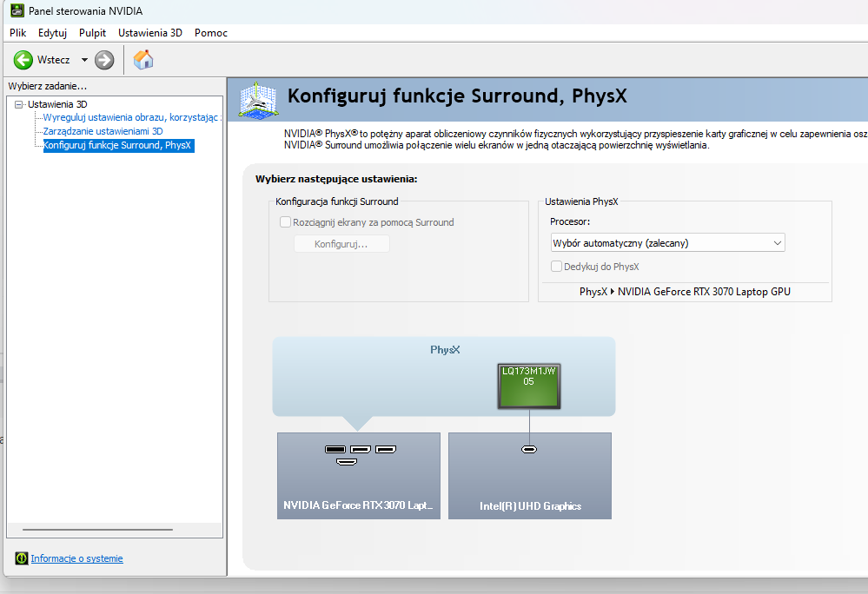Viewport: 868px width, 594px height.
Task: Select the LQ173M1JW05 display thumbnail
Action: (528, 386)
